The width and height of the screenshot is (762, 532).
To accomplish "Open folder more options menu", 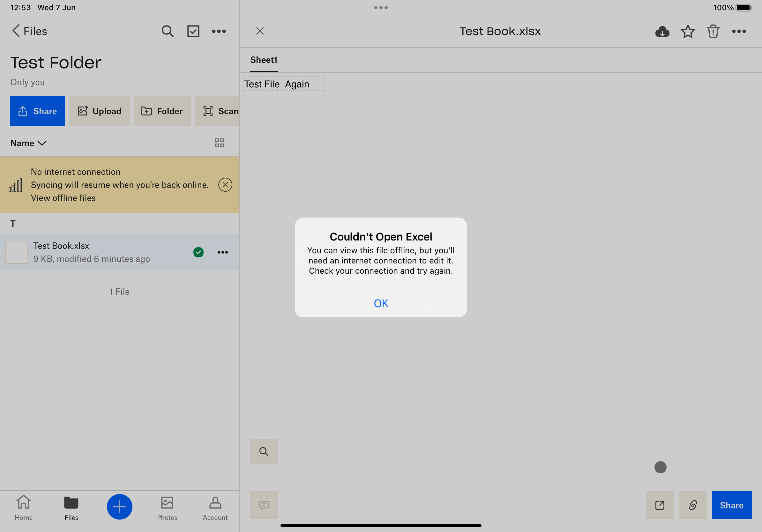I will 219,31.
